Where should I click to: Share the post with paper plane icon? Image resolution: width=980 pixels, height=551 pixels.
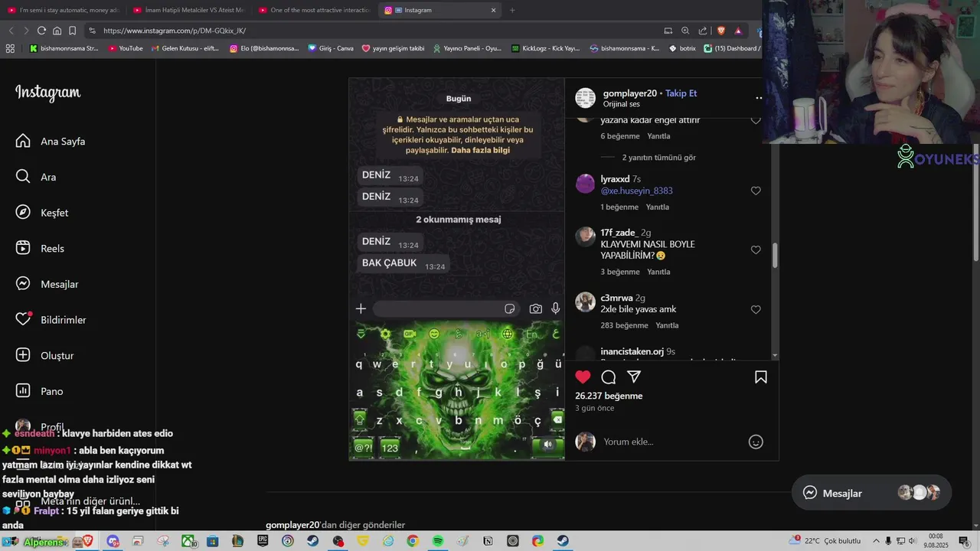[634, 377]
